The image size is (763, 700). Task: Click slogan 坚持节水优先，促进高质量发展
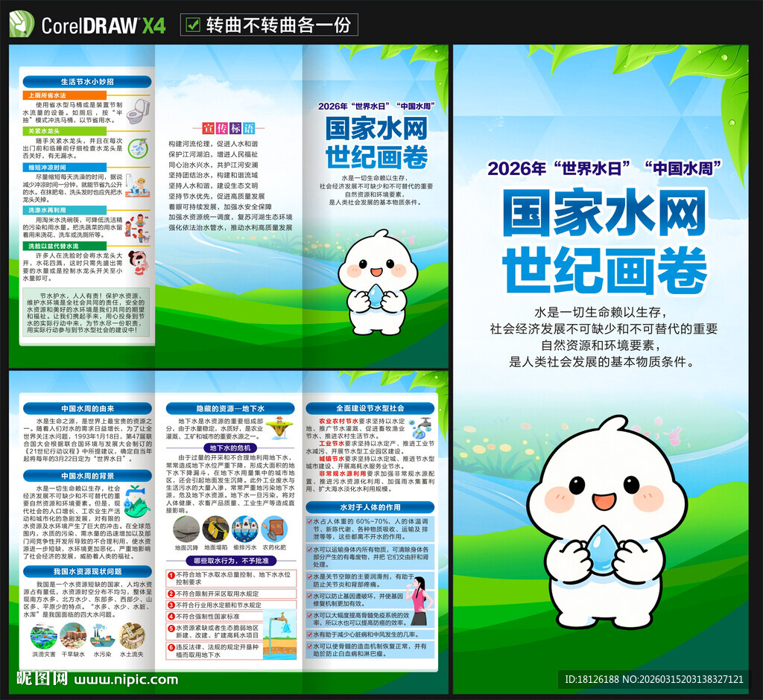[x=217, y=196]
